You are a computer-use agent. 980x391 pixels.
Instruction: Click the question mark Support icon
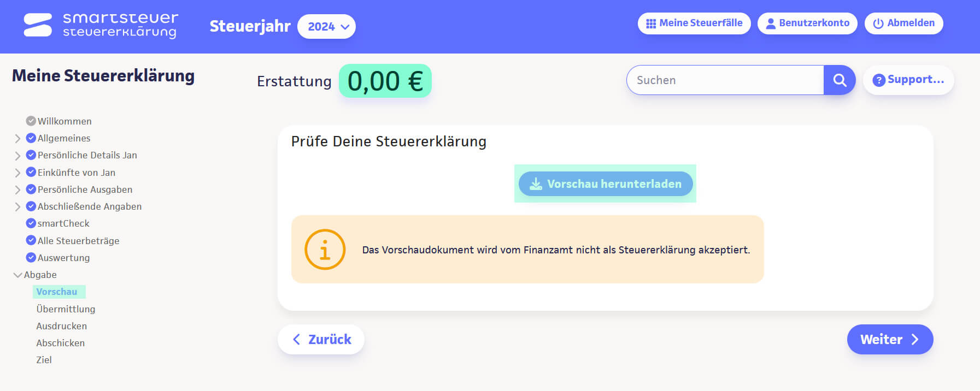(878, 80)
